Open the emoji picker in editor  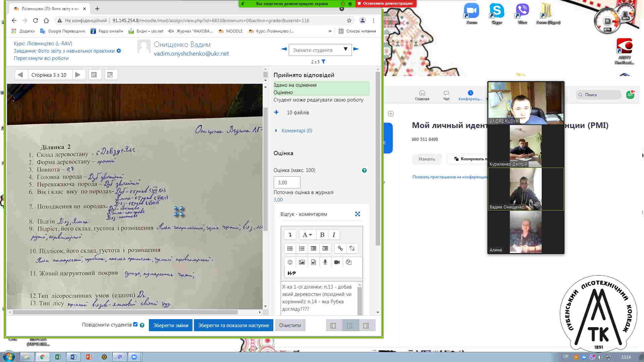click(290, 262)
